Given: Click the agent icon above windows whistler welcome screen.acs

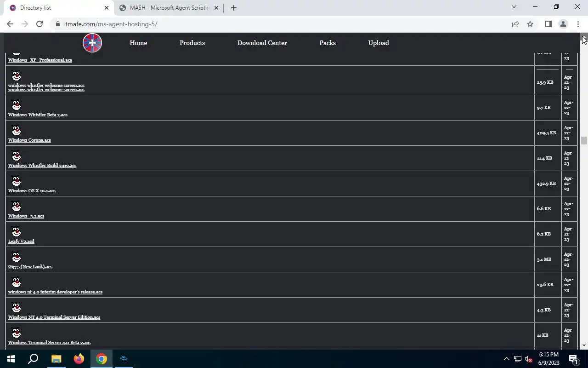Looking at the screenshot, I should [16, 76].
